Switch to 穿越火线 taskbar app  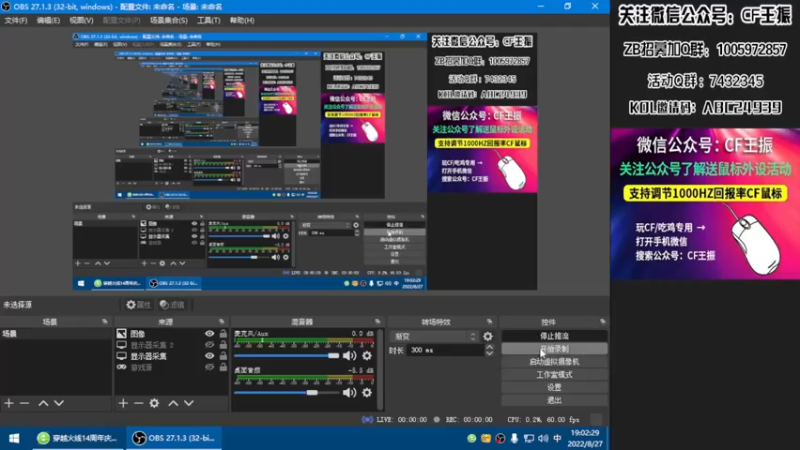pos(78,438)
